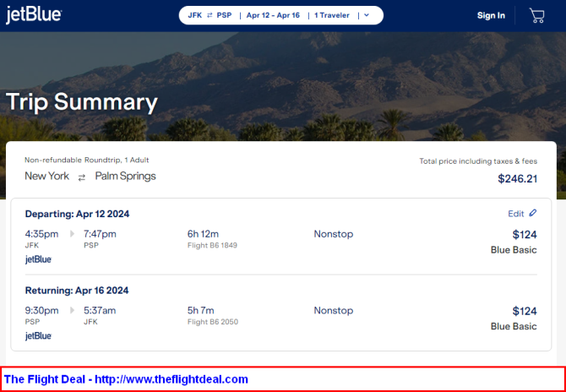Click the 1 Traveler selector
566x392 pixels.
click(x=332, y=15)
